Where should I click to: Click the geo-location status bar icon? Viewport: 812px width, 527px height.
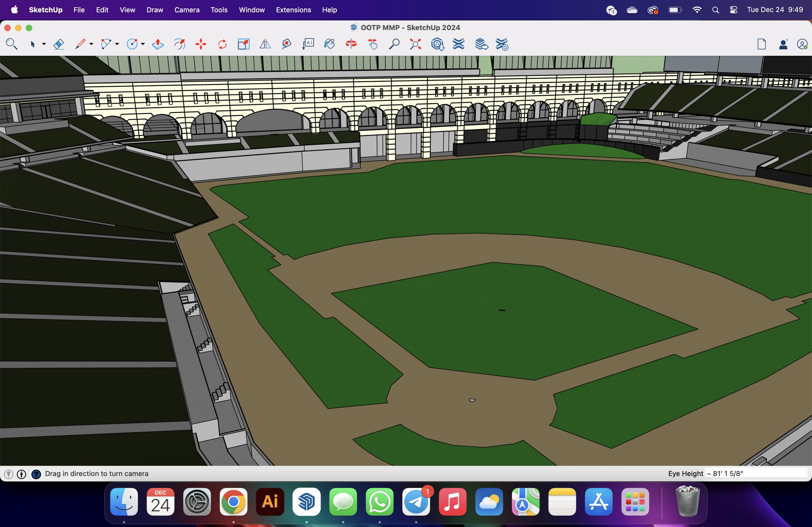9,474
